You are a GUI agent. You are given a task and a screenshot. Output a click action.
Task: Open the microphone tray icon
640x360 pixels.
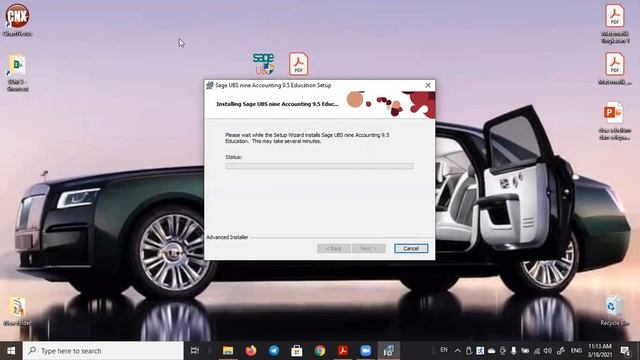coord(514,351)
